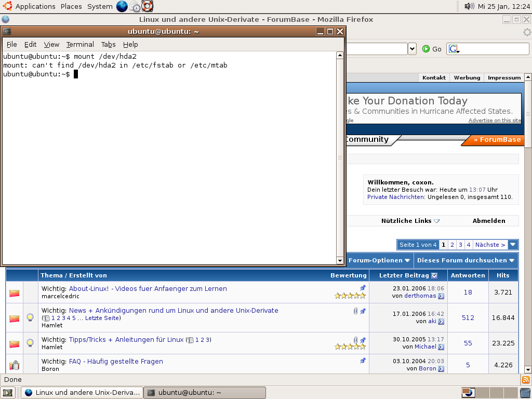Viewport: 532px width, 399px height.
Task: Go to last post icon beside derthomas
Action: (x=441, y=296)
